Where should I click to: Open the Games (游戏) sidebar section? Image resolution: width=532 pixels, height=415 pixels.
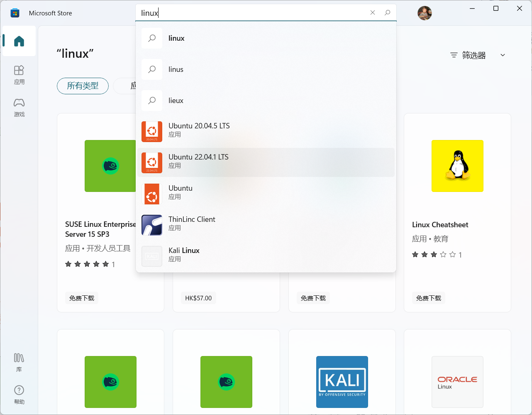[x=19, y=107]
